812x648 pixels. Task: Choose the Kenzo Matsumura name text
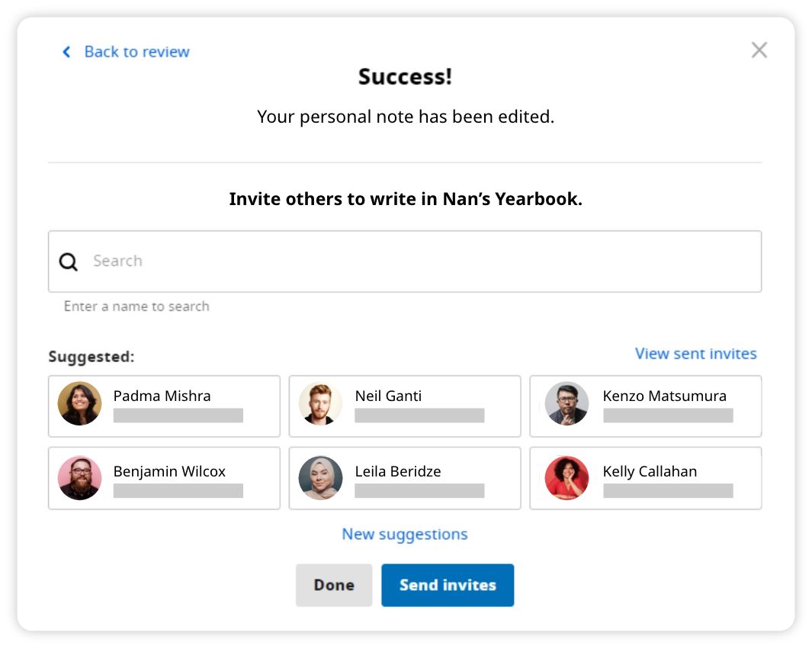pyautogui.click(x=664, y=396)
